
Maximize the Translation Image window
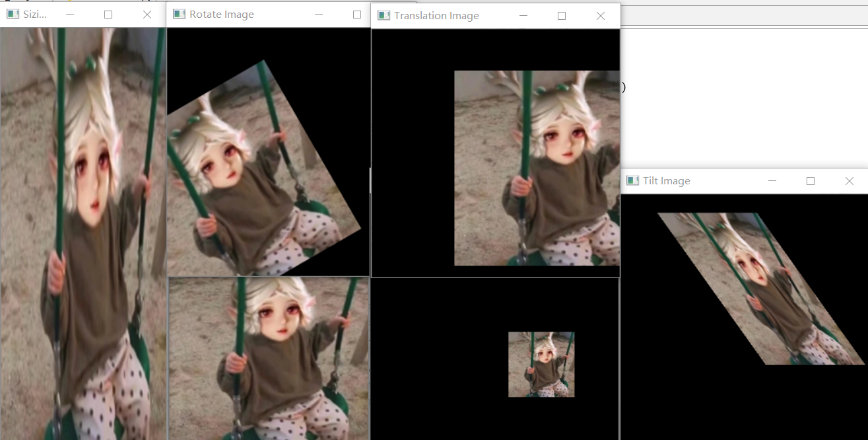tap(562, 16)
